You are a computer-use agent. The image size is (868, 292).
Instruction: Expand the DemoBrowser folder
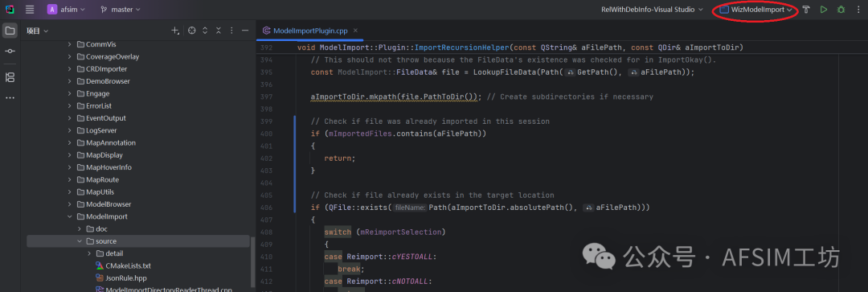(x=70, y=81)
